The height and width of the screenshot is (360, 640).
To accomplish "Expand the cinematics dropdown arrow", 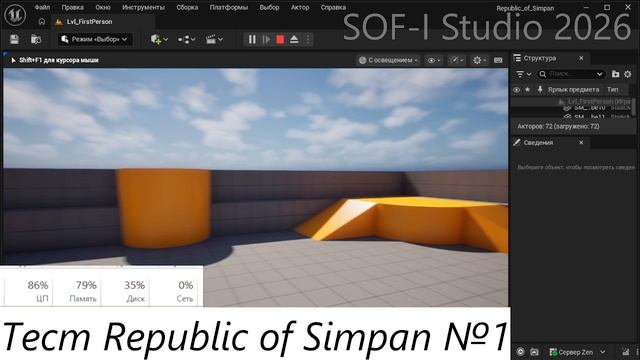I will [220, 40].
